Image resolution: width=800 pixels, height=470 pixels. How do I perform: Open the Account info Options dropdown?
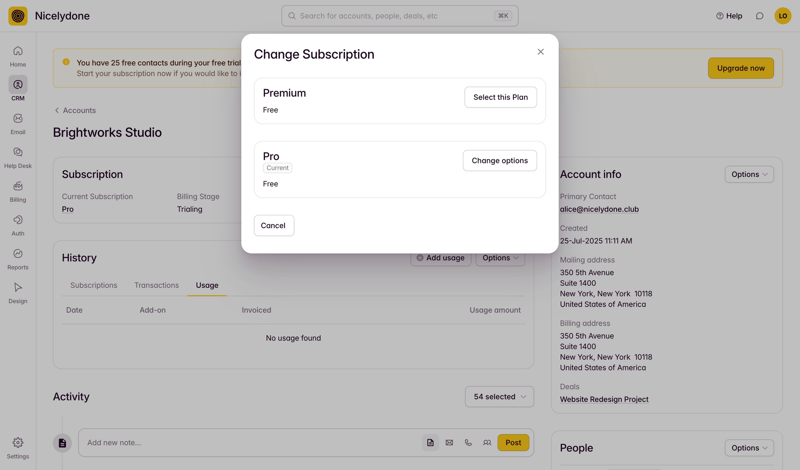pos(749,174)
